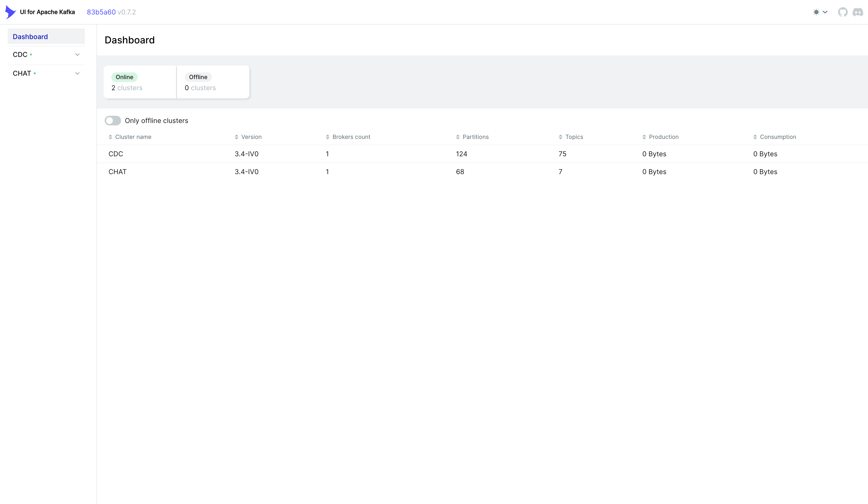Open the theme selector dropdown arrow
The image size is (868, 504).
point(825,12)
